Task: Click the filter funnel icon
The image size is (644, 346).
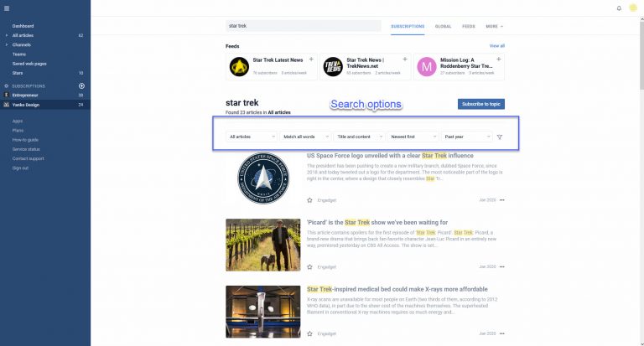Action: coord(500,137)
